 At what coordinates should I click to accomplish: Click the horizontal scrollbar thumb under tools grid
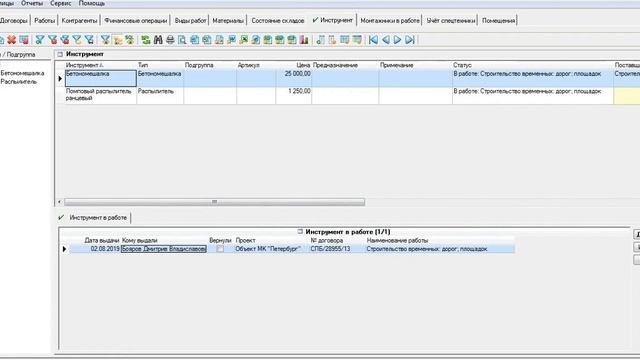(214, 202)
